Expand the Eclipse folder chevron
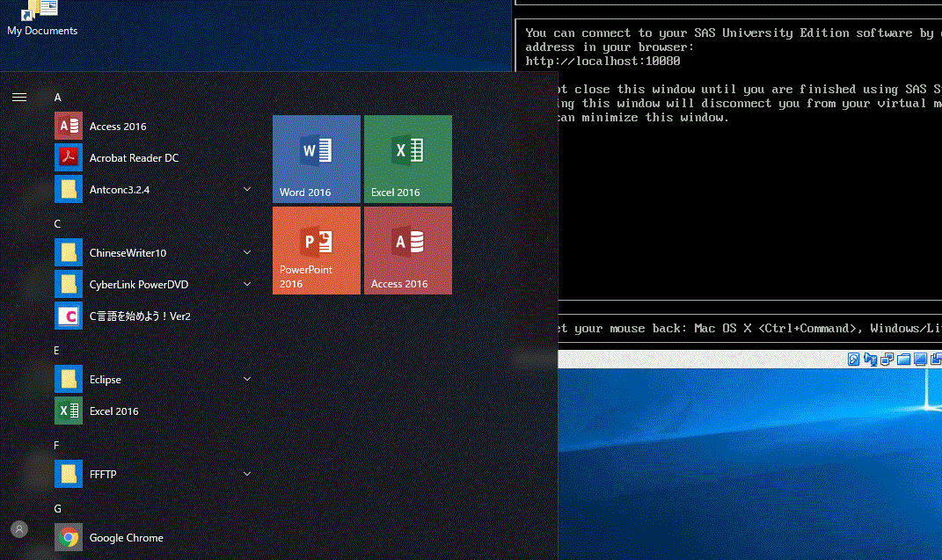The image size is (942, 560). pos(247,379)
